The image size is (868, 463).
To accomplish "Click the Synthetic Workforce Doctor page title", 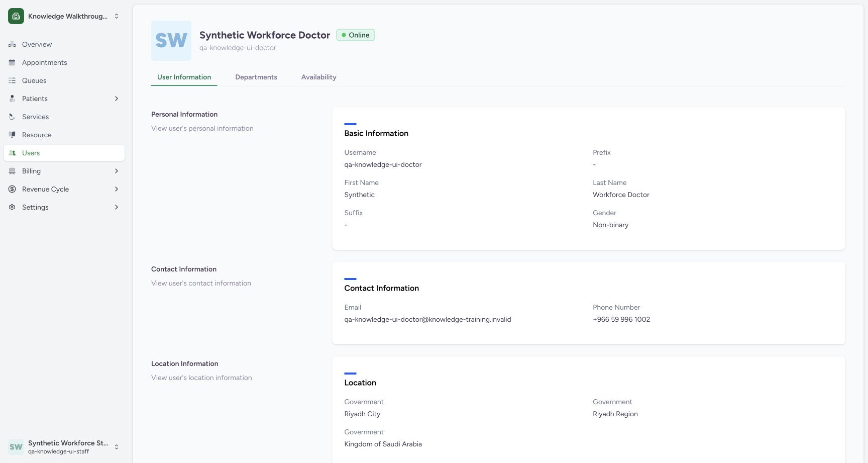I will [265, 35].
